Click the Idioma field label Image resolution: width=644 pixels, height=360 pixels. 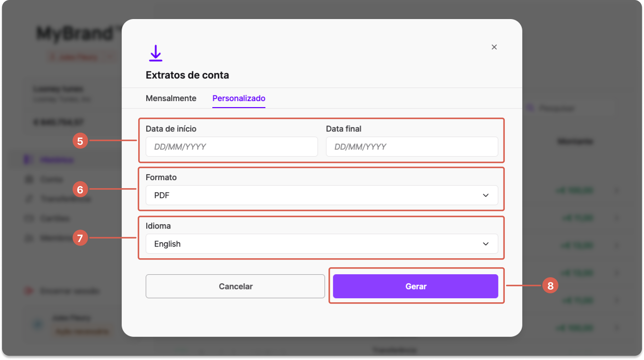tap(158, 226)
